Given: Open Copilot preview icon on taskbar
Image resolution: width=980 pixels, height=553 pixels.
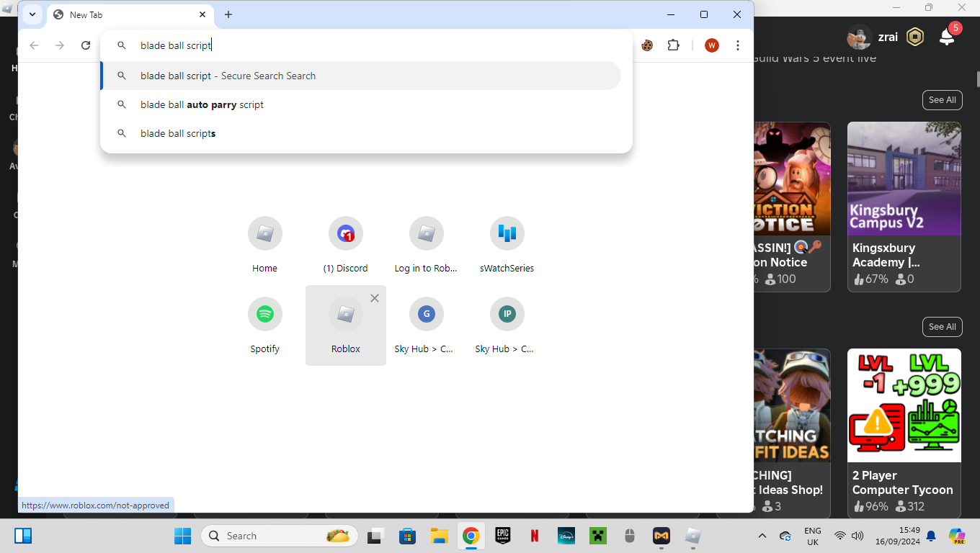Looking at the screenshot, I should click(957, 536).
